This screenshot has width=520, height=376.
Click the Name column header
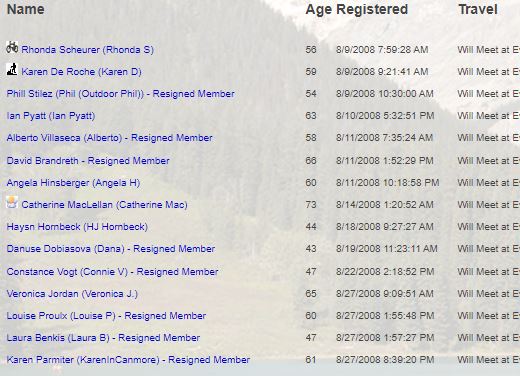(26, 9)
